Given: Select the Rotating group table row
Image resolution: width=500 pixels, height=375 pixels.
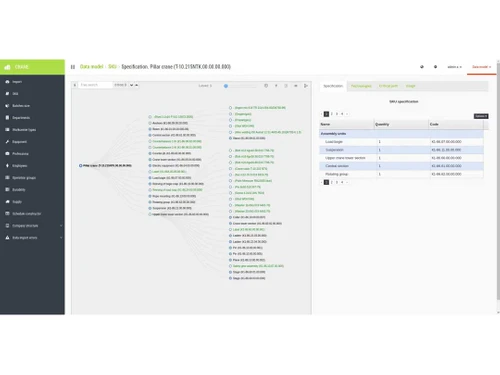Looking at the screenshot, I should (401, 174).
